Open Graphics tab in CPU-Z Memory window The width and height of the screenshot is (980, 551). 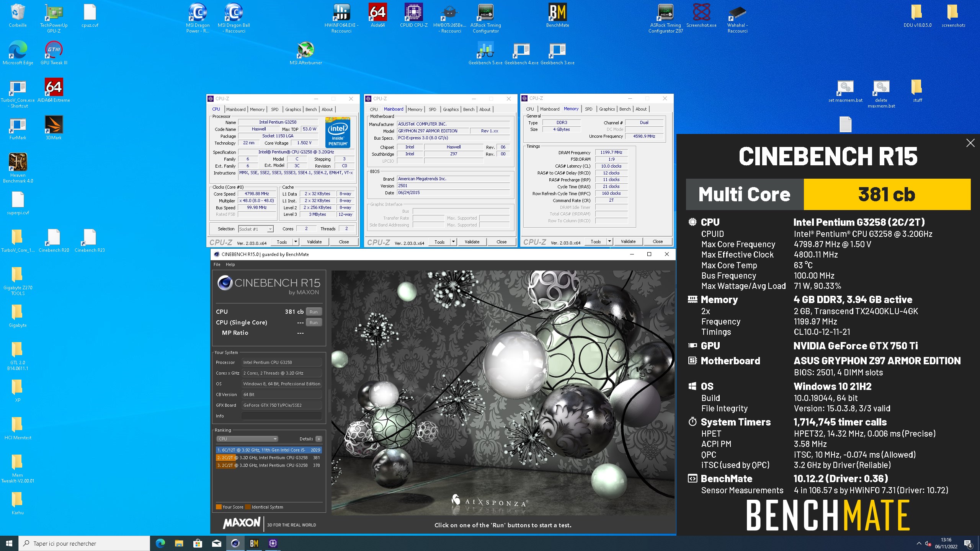point(607,109)
